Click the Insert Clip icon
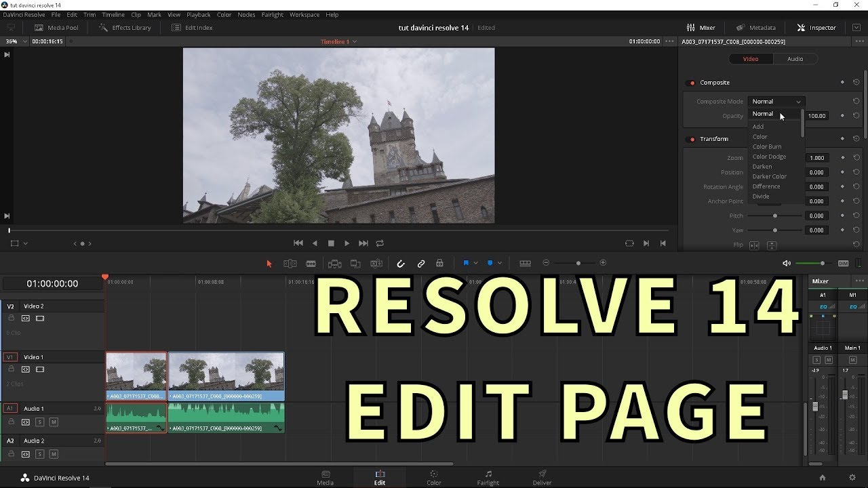The width and height of the screenshot is (868, 488). tap(334, 263)
